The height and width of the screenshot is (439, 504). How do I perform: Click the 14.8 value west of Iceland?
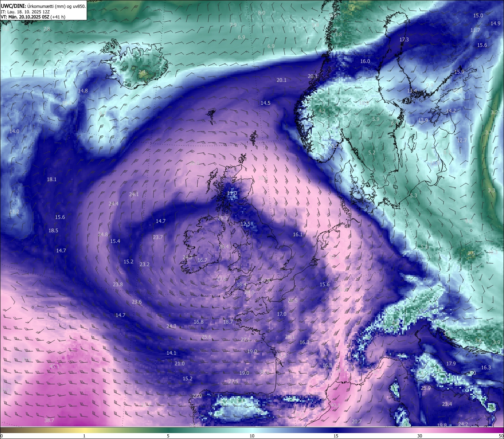tap(83, 91)
